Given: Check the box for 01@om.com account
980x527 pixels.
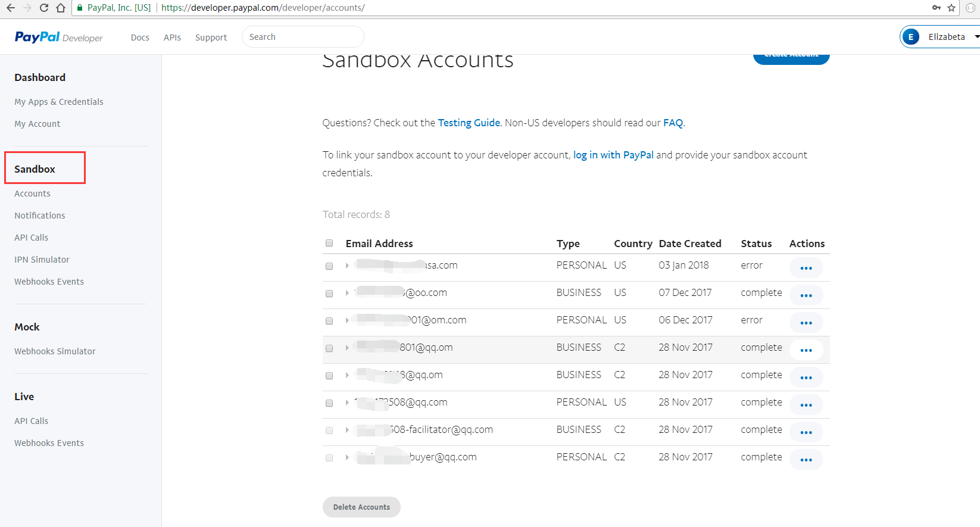Looking at the screenshot, I should coord(329,321).
